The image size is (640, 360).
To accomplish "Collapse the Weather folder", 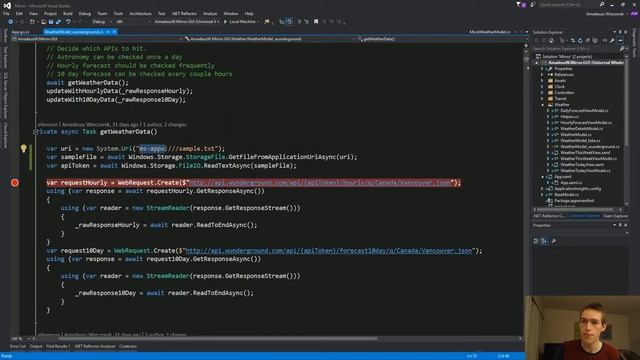I will 542,104.
